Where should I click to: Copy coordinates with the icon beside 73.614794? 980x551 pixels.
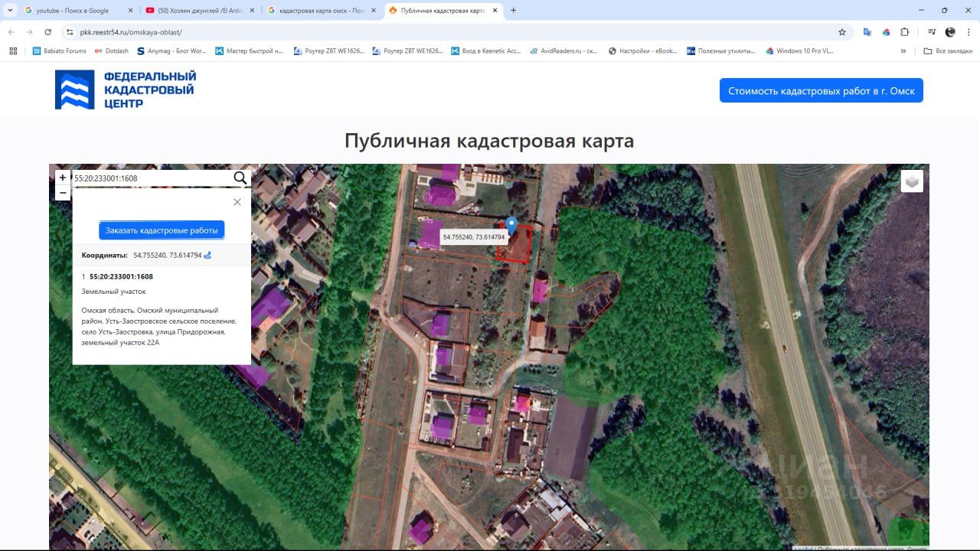(x=207, y=255)
